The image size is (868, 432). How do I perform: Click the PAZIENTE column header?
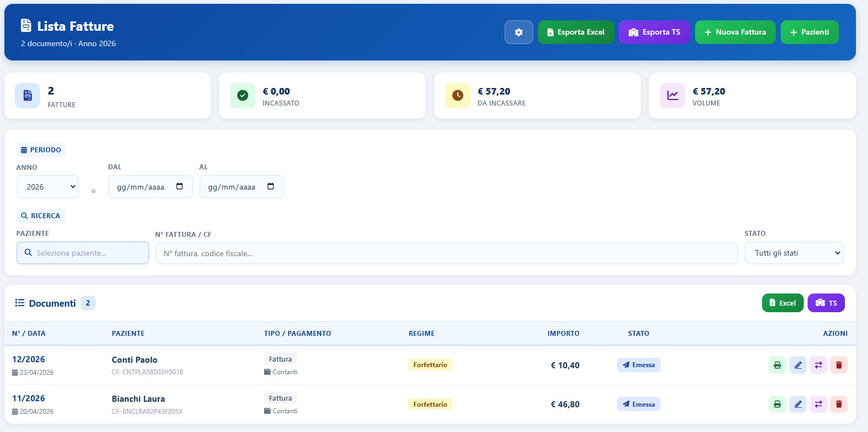pos(128,334)
